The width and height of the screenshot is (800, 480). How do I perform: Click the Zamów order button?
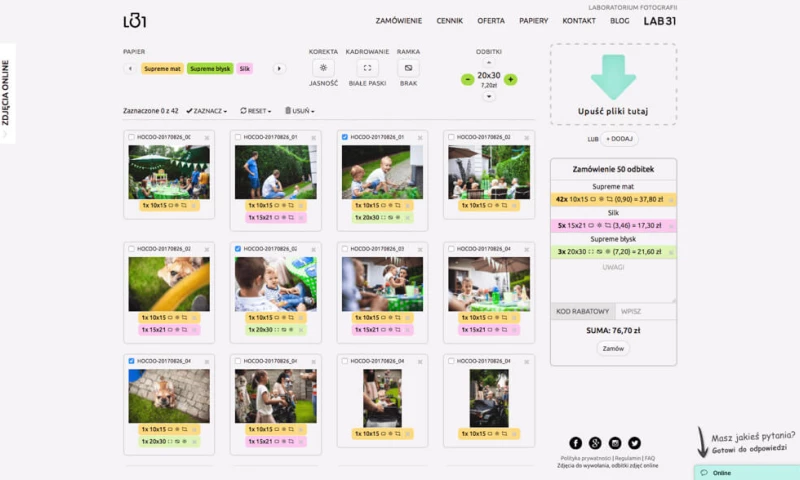pyautogui.click(x=613, y=349)
